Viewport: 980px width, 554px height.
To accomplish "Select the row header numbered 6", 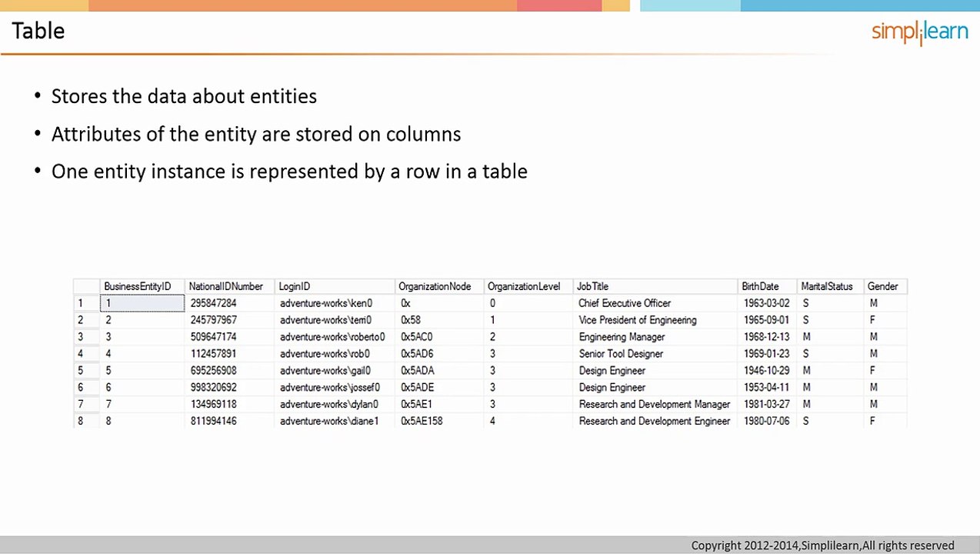I will pyautogui.click(x=86, y=388).
